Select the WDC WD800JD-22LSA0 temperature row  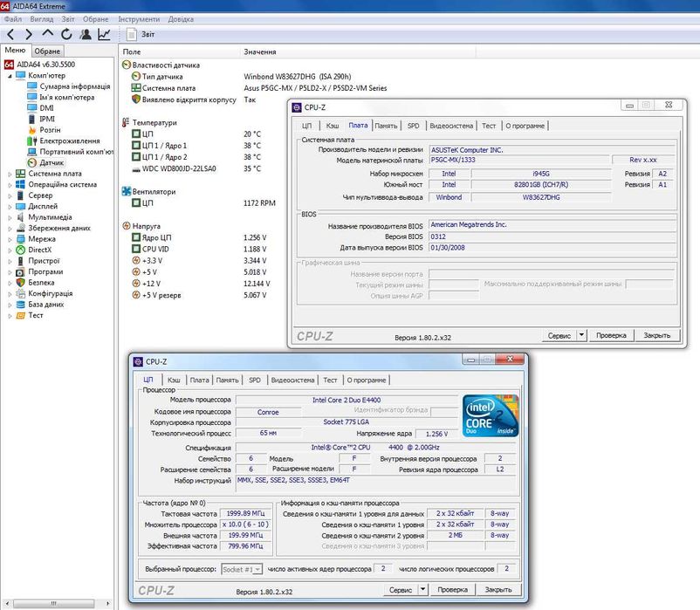pyautogui.click(x=196, y=168)
